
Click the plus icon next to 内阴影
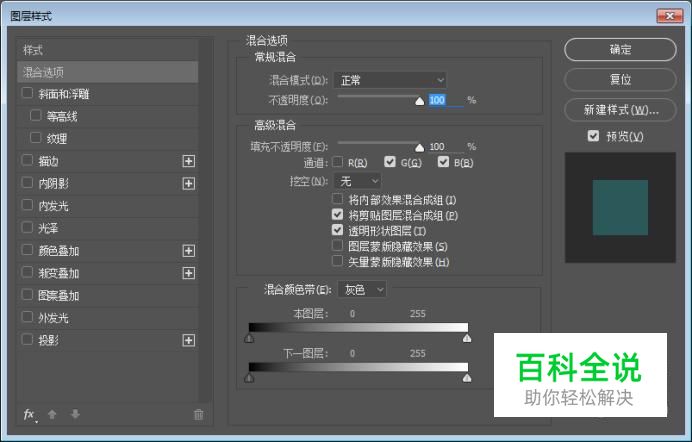(188, 184)
